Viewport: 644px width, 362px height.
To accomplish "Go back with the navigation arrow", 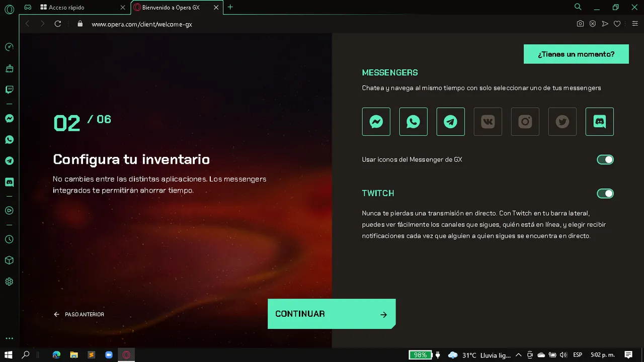I will [x=28, y=24].
